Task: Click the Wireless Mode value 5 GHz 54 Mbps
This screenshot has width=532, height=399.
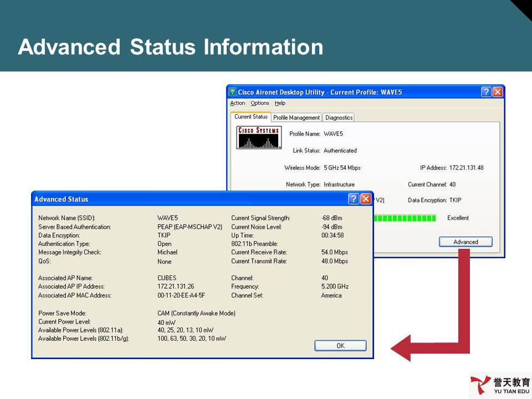Action: pos(342,167)
